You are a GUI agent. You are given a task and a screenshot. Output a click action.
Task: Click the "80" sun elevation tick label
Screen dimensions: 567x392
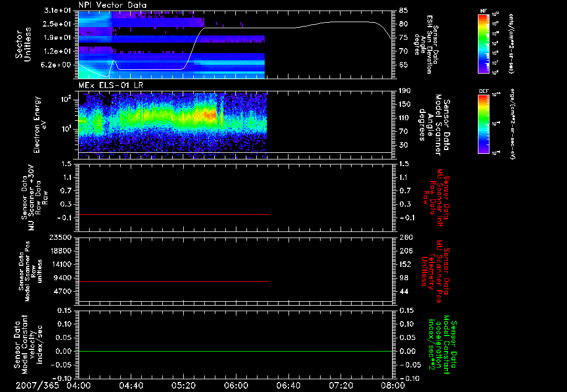pos(404,24)
